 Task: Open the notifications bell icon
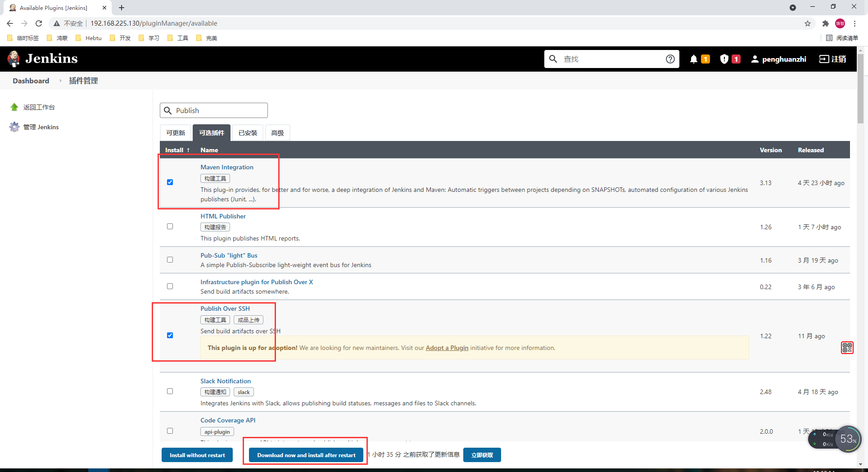click(694, 59)
